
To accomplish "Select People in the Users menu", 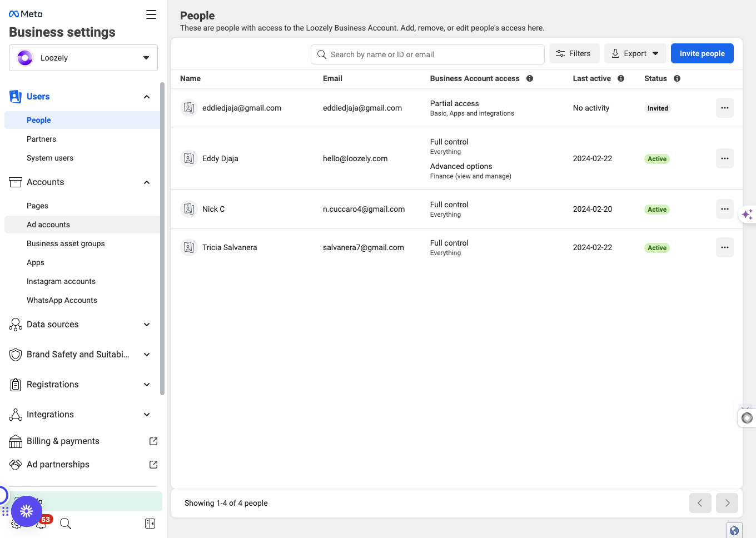I will click(x=82, y=120).
